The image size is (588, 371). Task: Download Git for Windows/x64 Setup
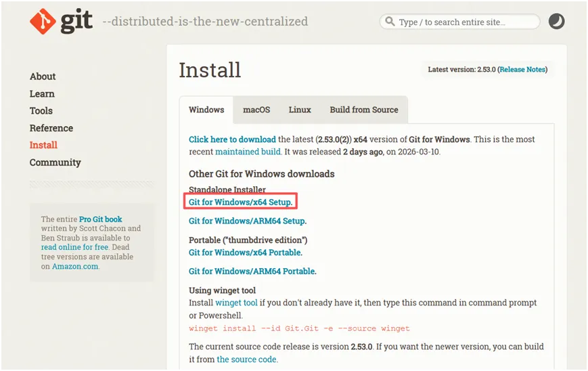pyautogui.click(x=240, y=202)
